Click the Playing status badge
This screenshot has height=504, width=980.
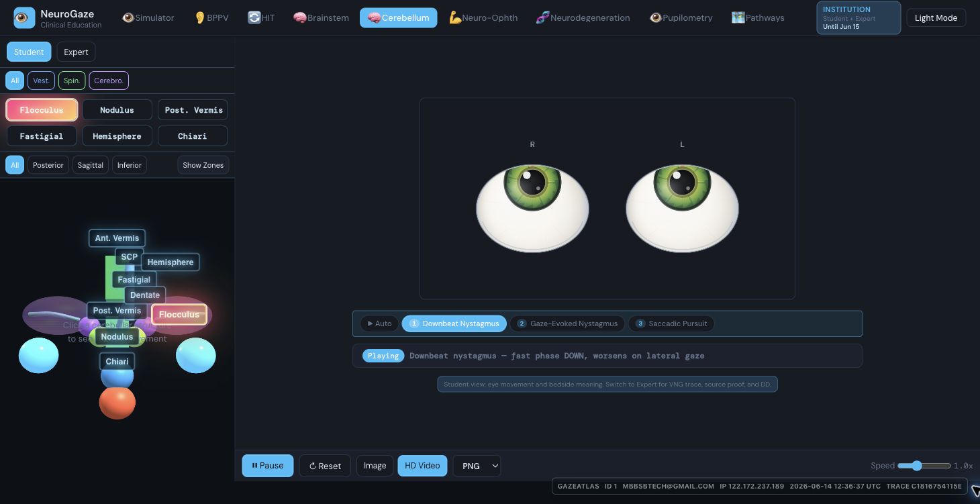pos(383,356)
